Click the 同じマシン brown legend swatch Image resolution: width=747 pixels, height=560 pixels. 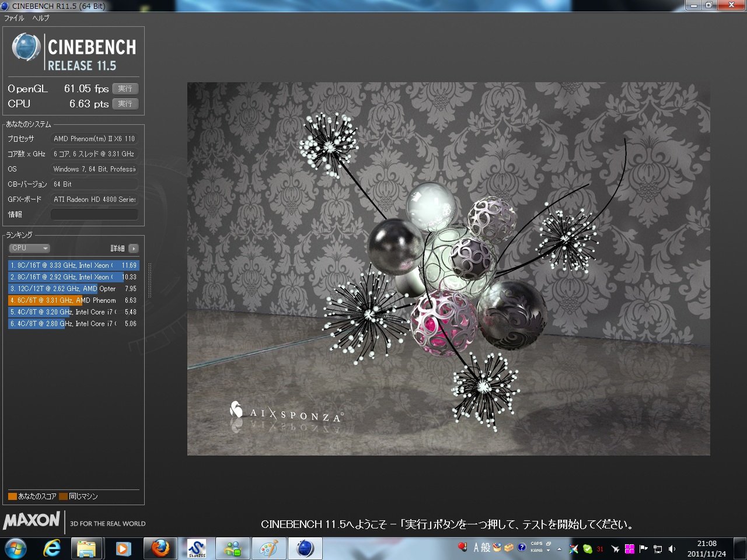coord(63,496)
